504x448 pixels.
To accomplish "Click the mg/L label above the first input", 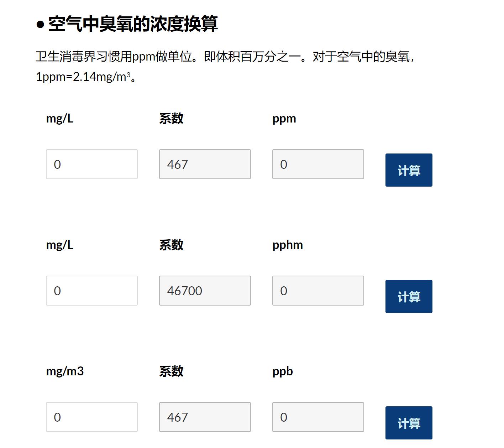I will (x=59, y=119).
